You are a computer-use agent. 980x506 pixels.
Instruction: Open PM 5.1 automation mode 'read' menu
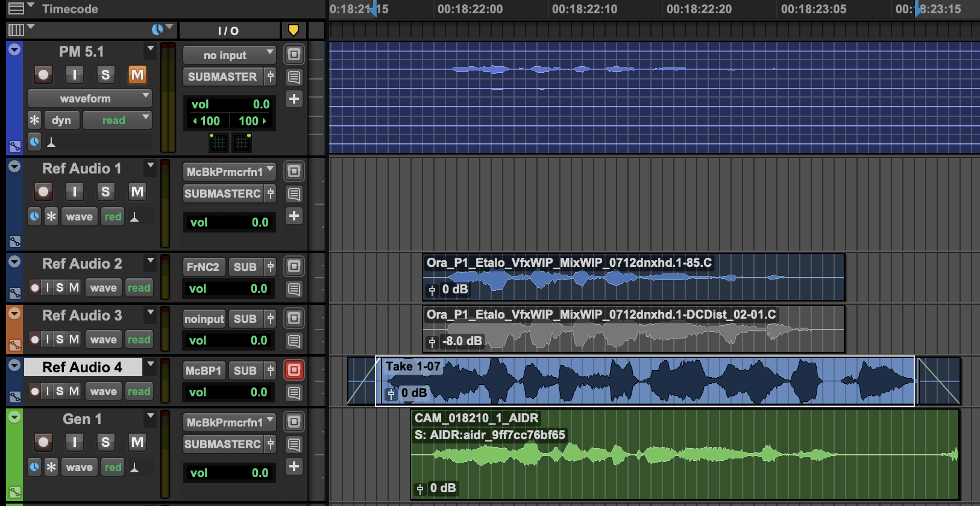click(117, 120)
